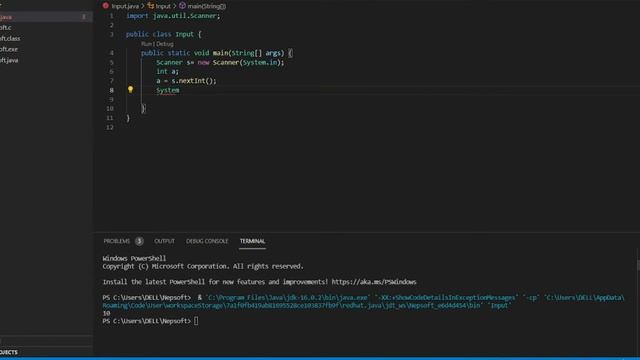Switch to the OUTPUT panel tab
Image resolution: width=640 pixels, height=360 pixels.
(x=164, y=241)
